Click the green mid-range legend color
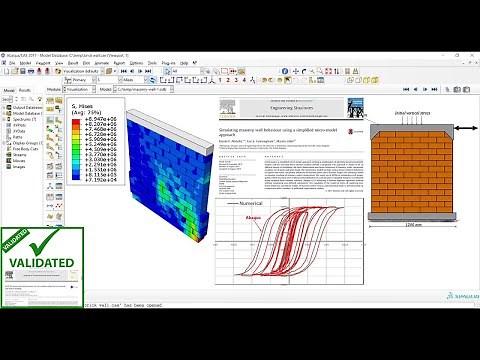The height and width of the screenshot is (360, 480). (x=76, y=149)
